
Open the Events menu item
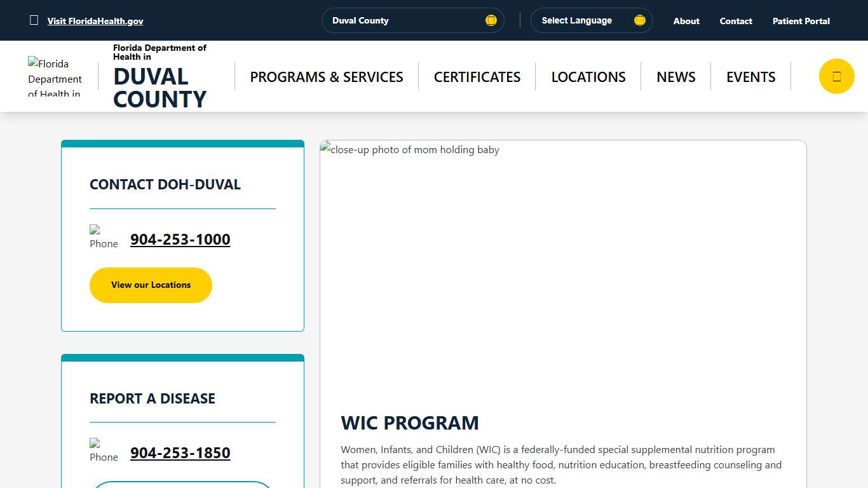[751, 77]
